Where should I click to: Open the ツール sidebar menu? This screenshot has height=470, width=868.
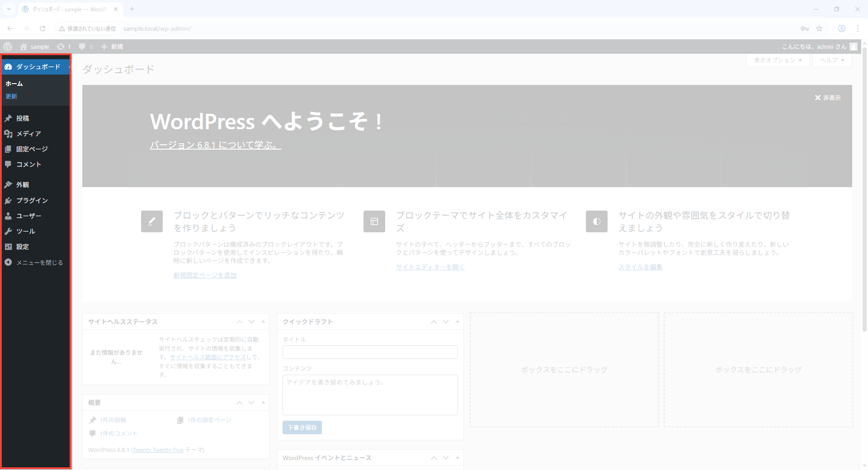point(36,231)
